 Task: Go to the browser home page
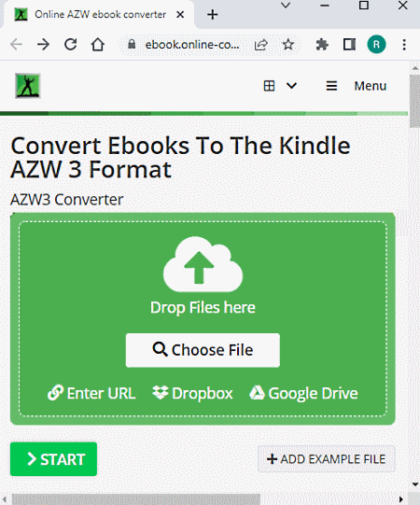pyautogui.click(x=98, y=45)
